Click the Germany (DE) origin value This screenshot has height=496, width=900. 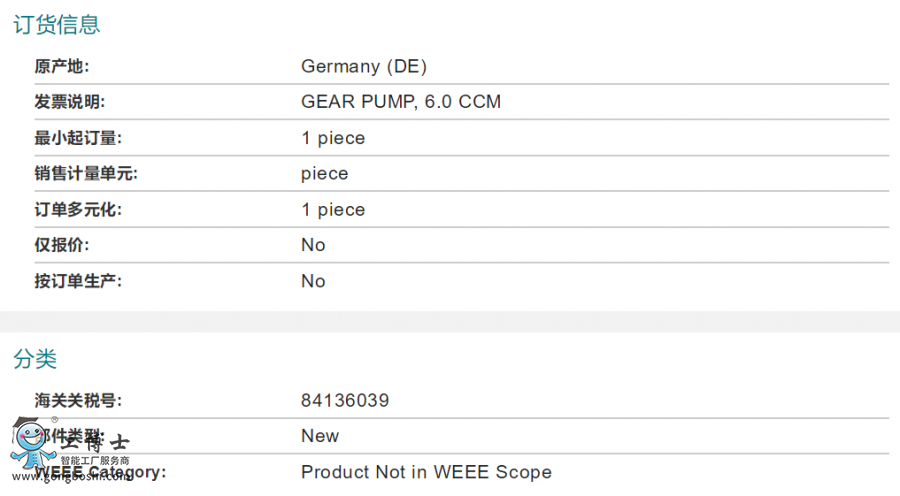364,67
